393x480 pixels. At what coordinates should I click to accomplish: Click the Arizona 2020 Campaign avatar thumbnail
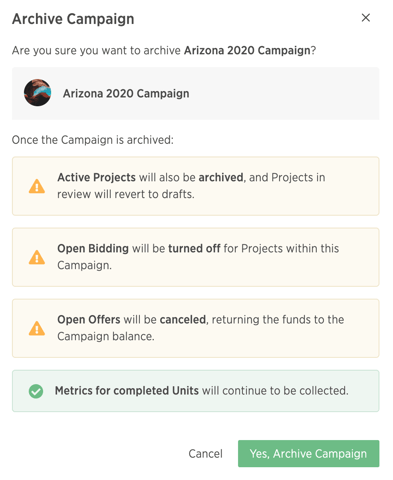tap(37, 93)
